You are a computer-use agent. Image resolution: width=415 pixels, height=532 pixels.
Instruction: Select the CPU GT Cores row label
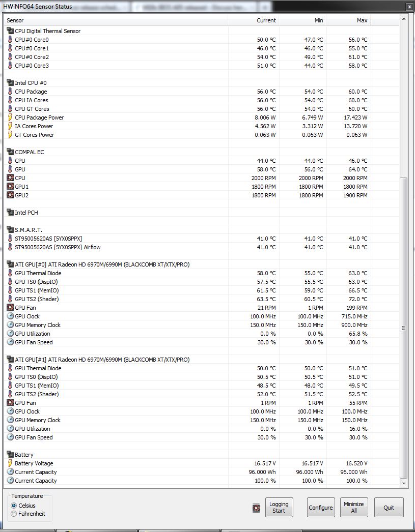32,109
